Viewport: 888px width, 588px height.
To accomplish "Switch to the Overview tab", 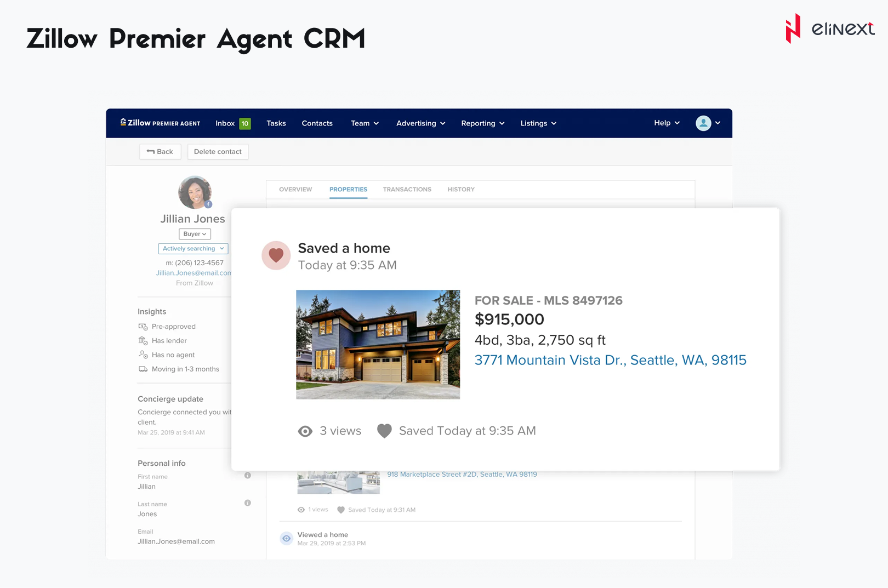I will tap(295, 190).
